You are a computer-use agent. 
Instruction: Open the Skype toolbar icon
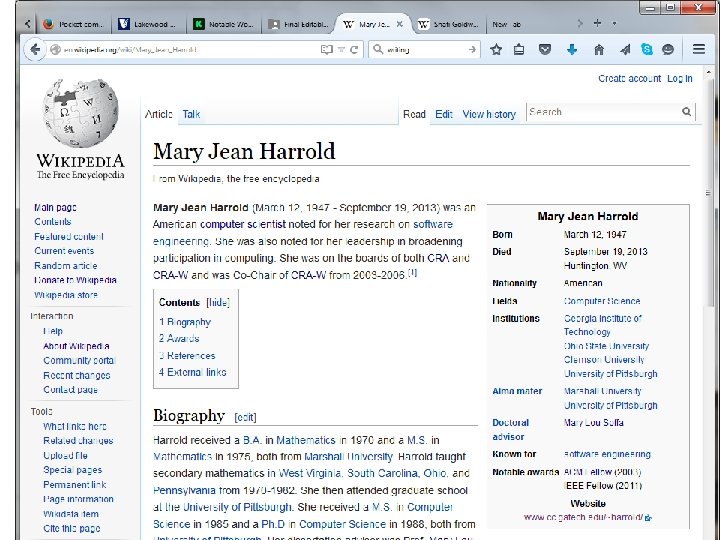[647, 49]
